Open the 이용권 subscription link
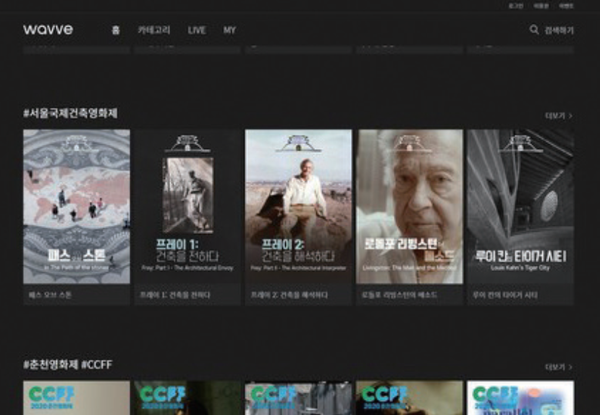 coord(541,5)
